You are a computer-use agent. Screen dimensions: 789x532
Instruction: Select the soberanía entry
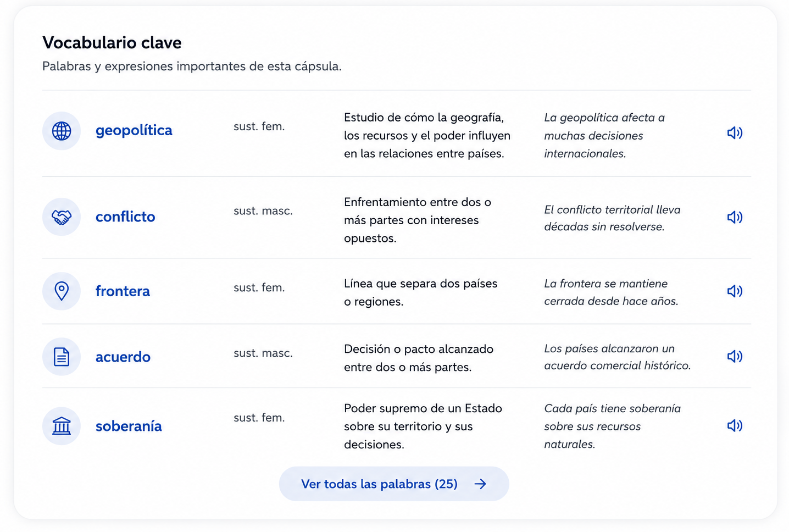click(x=129, y=426)
